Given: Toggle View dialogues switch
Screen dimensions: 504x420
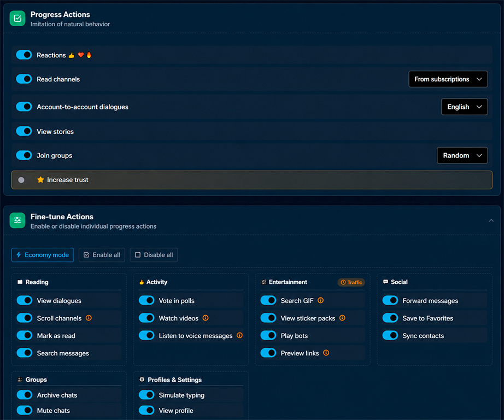Looking at the screenshot, I should [25, 300].
